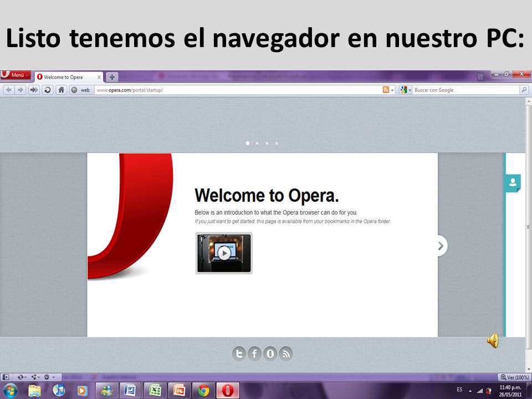The image size is (532, 399).
Task: Open the Opera Unite dropdown
Action: click(35, 377)
